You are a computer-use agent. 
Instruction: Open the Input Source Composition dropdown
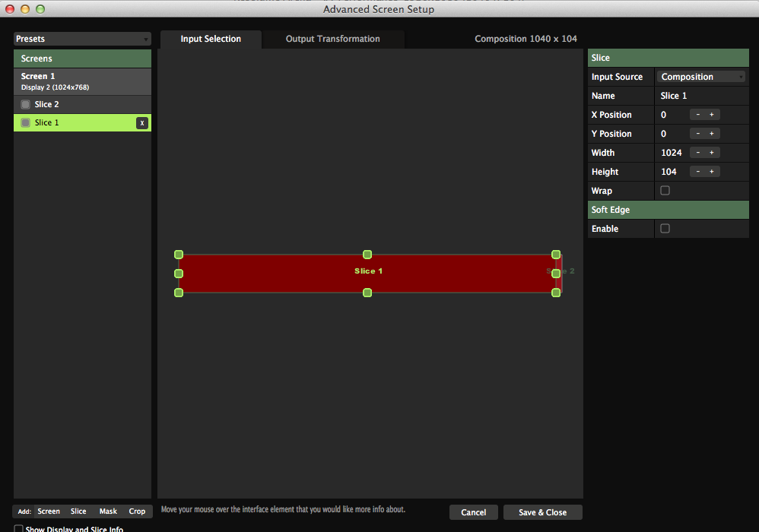pyautogui.click(x=701, y=77)
